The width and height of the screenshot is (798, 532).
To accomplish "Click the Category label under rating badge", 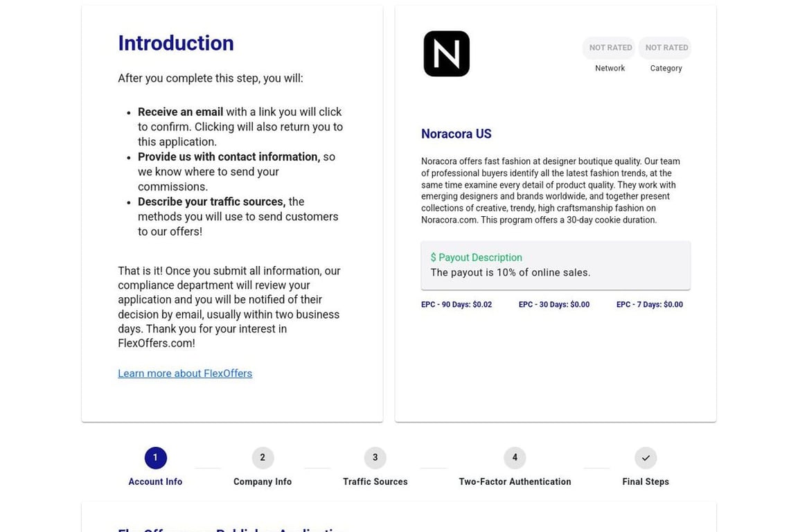I will click(666, 68).
